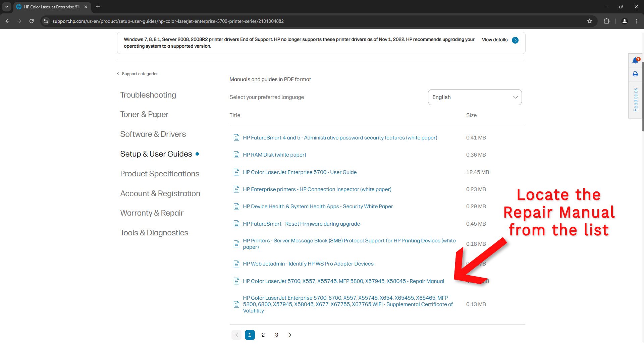Open the Troubleshooting category
The height and width of the screenshot is (346, 644).
148,95
